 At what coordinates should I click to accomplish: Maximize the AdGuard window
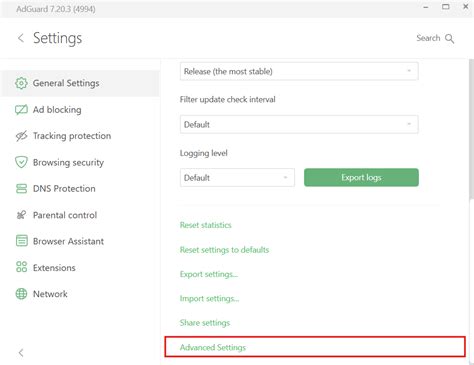(446, 7)
